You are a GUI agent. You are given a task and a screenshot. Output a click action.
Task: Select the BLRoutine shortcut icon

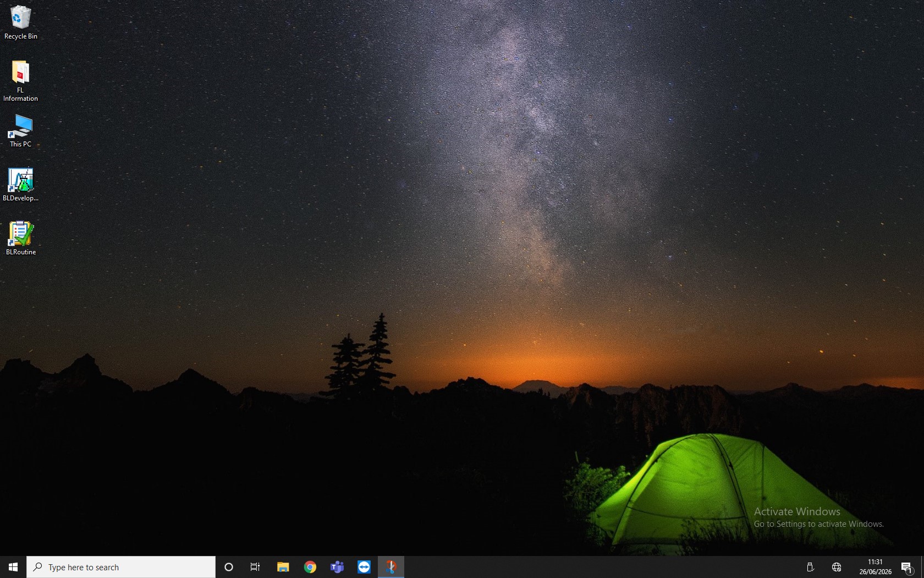[20, 238]
